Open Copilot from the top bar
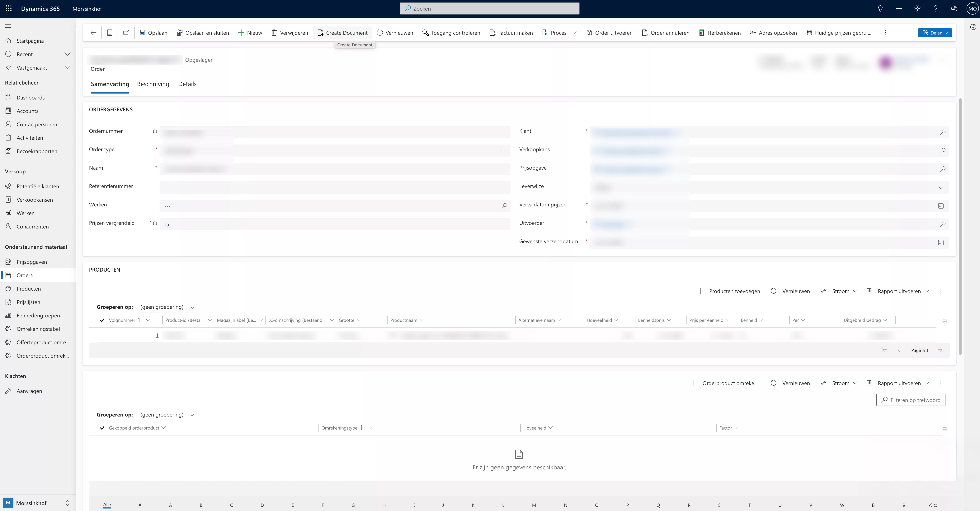 pos(954,8)
